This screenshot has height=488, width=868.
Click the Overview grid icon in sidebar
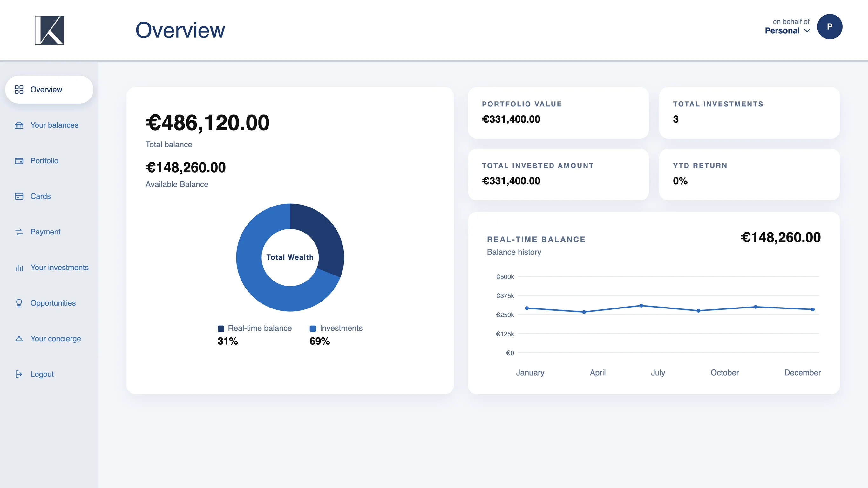(x=19, y=89)
